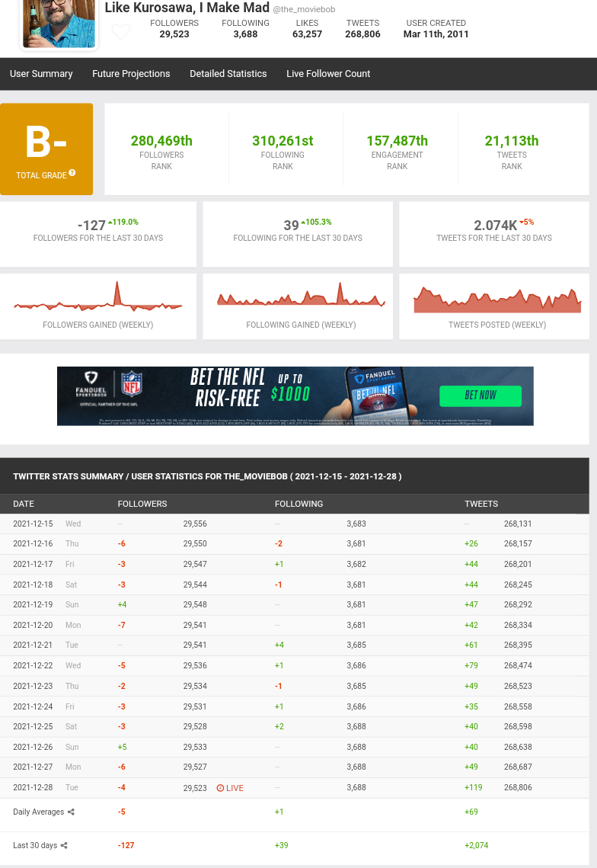Image resolution: width=597 pixels, height=868 pixels.
Task: Click the 2.074K tweets last 30 days value
Action: pyautogui.click(x=495, y=226)
